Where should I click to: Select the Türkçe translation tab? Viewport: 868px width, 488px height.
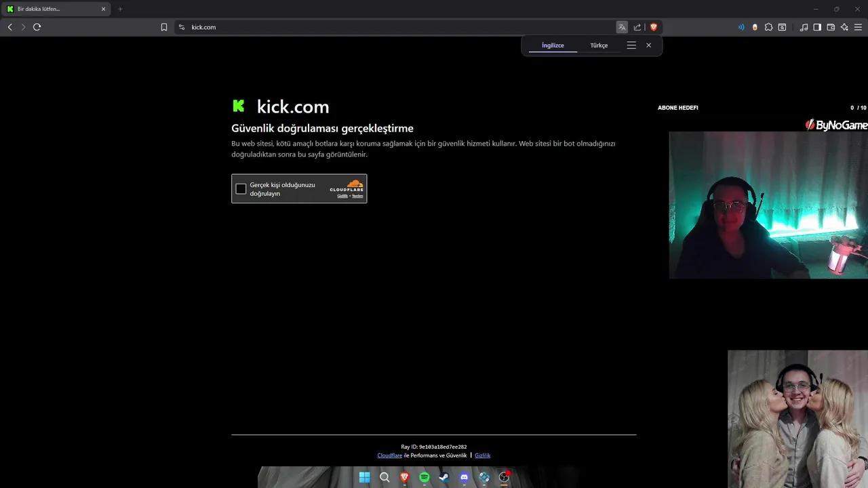point(599,45)
